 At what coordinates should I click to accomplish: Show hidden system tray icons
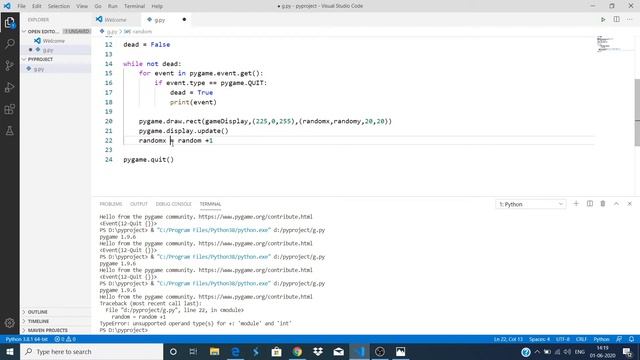(537, 351)
